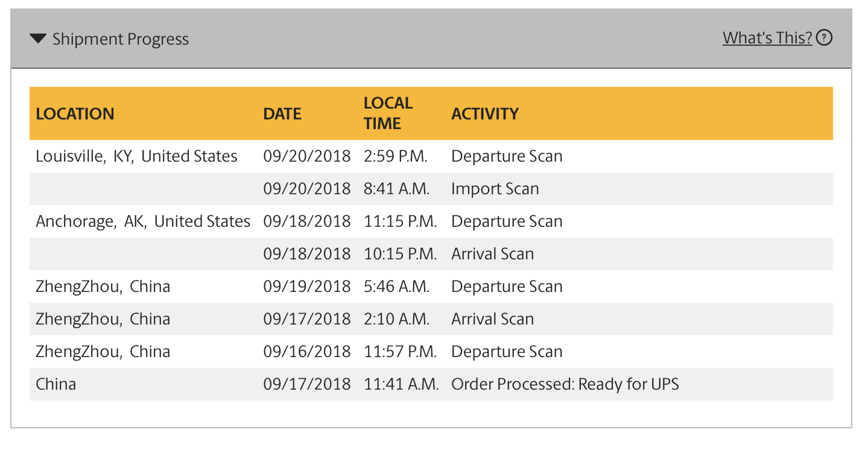Screen dimensions: 868x456
Task: Select the 2:59 P.M. time cell
Action: tap(396, 156)
